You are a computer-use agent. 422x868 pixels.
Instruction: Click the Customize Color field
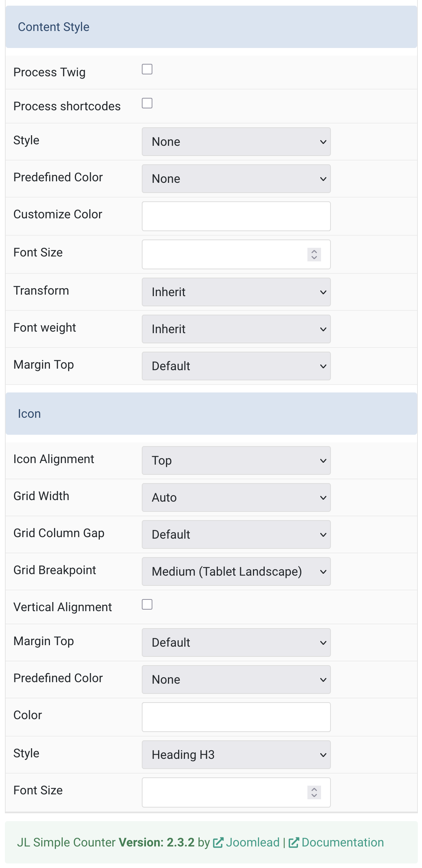coord(236,216)
